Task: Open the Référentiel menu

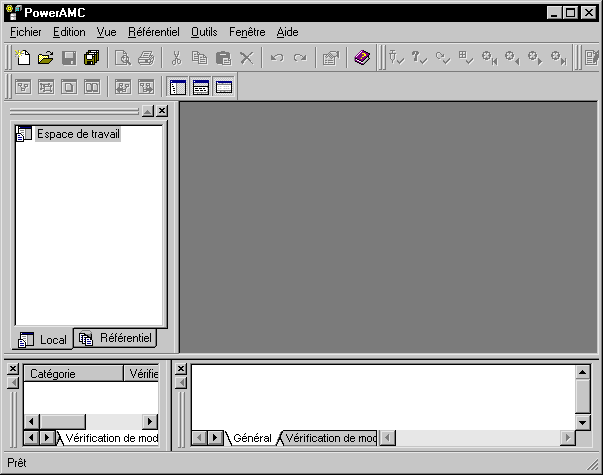Action: click(x=154, y=32)
